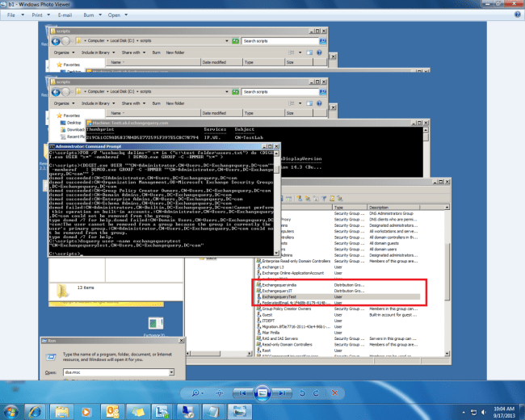Rotate the image counterclockwise

(303, 392)
